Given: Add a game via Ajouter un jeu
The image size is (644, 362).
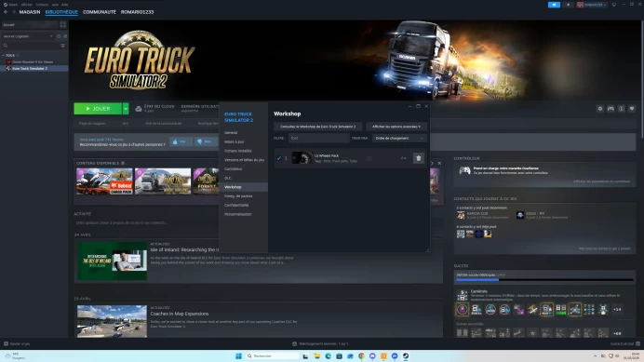Looking at the screenshot, I should (x=17, y=344).
